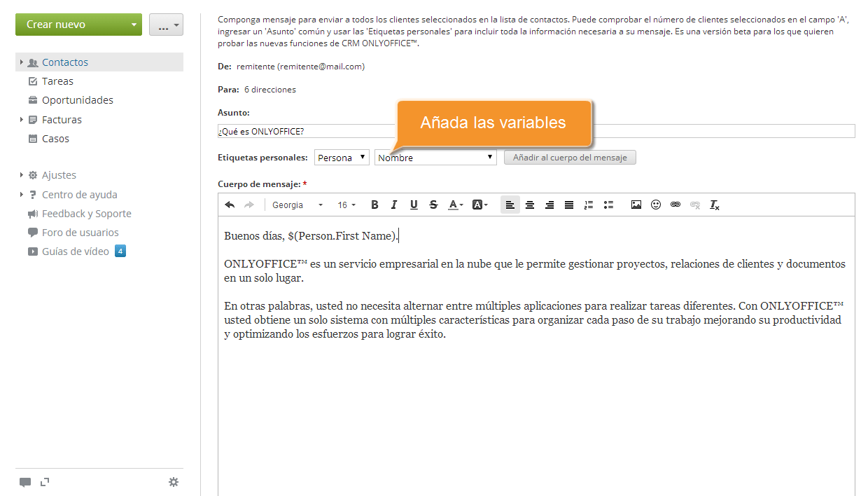Screen dimensions: 868x496
Task: Open the text color picker
Action: pos(456,205)
